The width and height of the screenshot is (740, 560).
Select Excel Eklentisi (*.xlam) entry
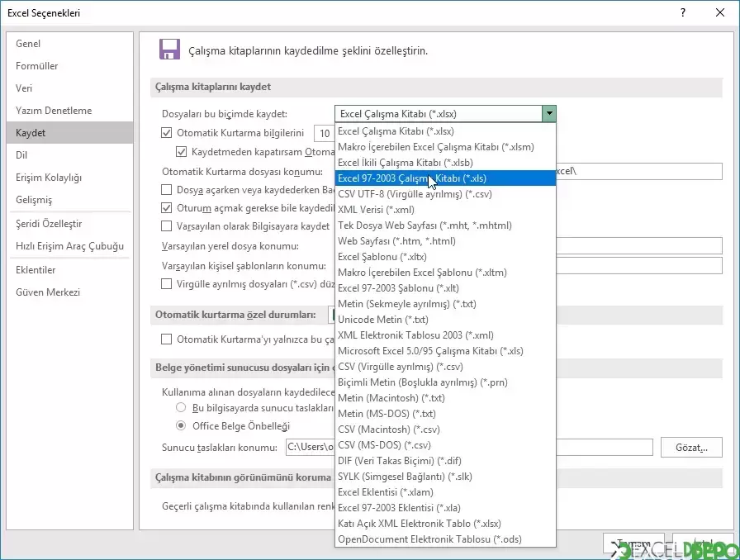(445, 492)
